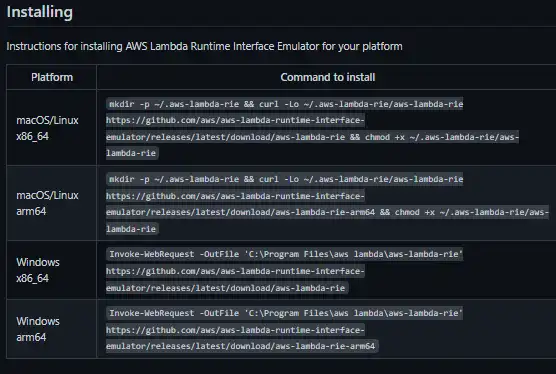Click the chmod +x line in the macOS/Linux x86_64 row
The width and height of the screenshot is (556, 374).
coord(312,137)
